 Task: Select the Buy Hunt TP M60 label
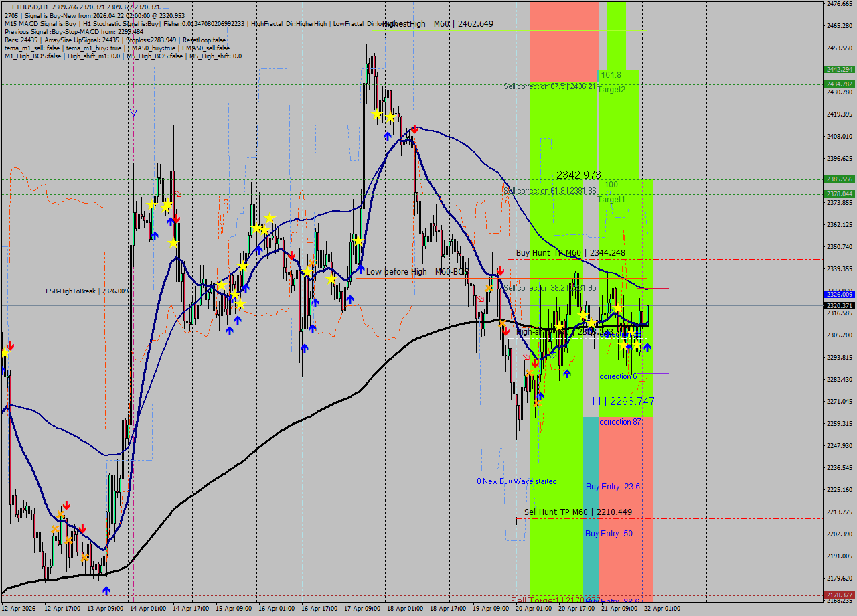click(x=570, y=253)
